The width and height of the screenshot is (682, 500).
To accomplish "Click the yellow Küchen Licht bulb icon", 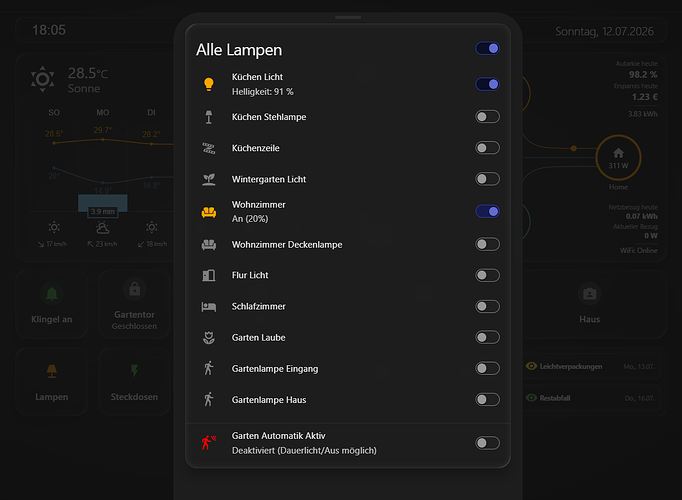I will (209, 84).
